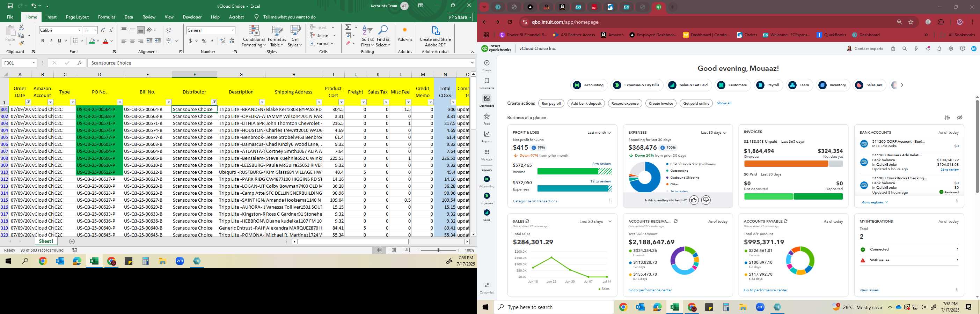Open the Accounting shortcut pill
The image size is (980, 314).
(x=589, y=85)
